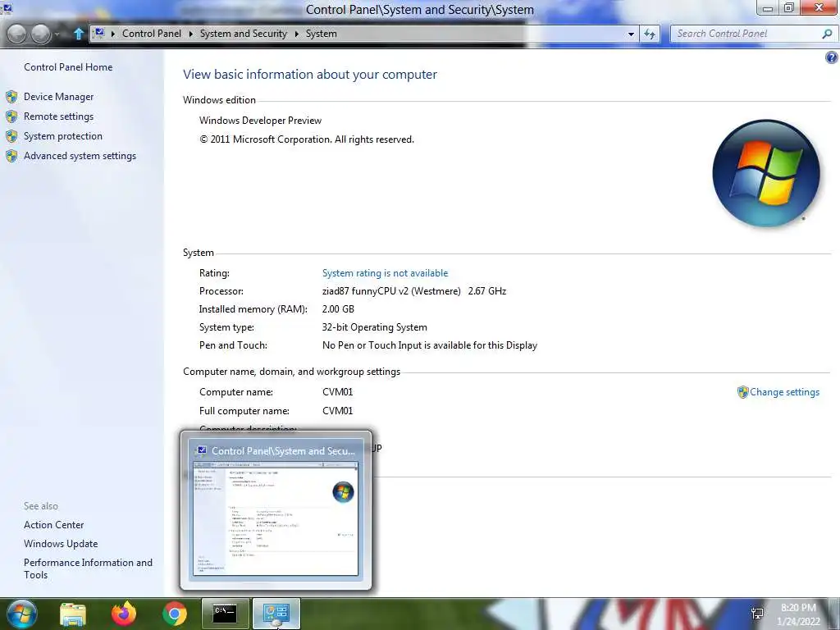This screenshot has height=630, width=840.
Task: Click shield icon next to Device Manager
Action: pyautogui.click(x=11, y=97)
